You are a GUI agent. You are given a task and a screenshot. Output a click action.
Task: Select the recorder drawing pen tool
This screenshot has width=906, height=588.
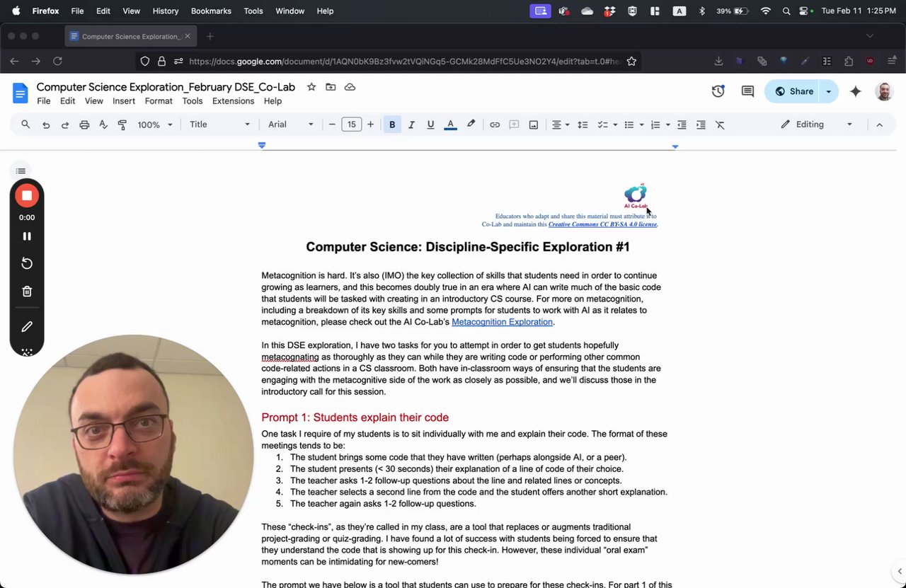(x=27, y=327)
